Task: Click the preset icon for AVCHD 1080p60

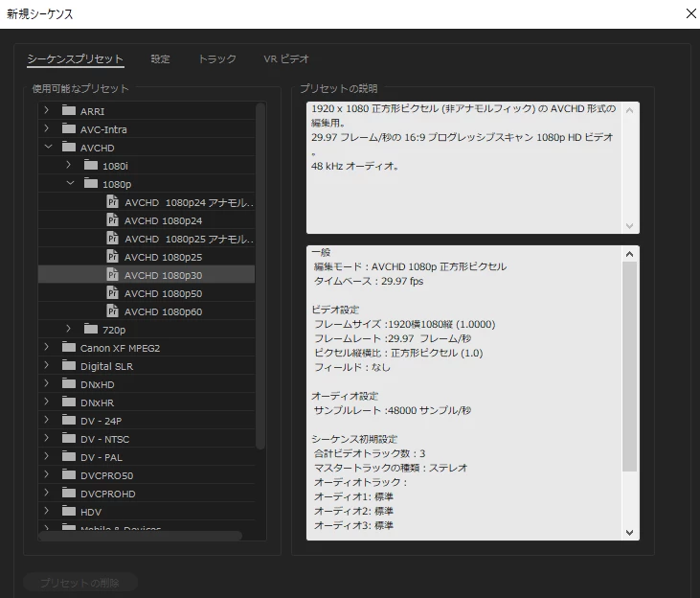Action: pyautogui.click(x=112, y=311)
